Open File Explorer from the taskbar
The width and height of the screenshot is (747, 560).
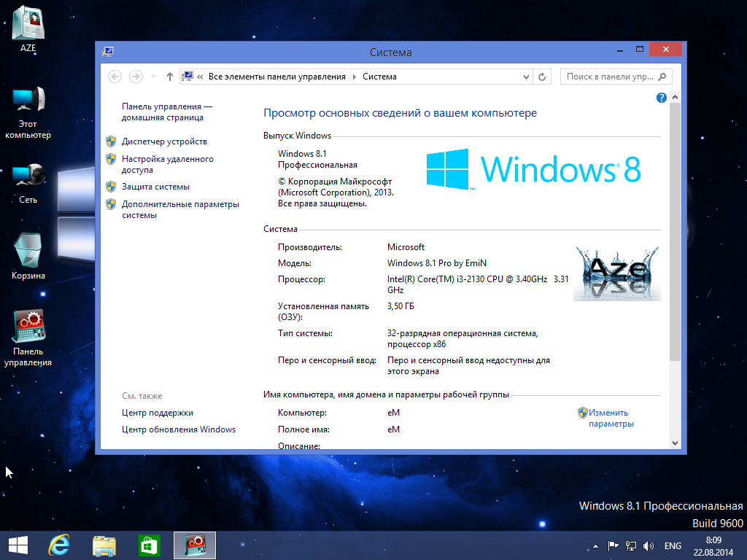[104, 545]
